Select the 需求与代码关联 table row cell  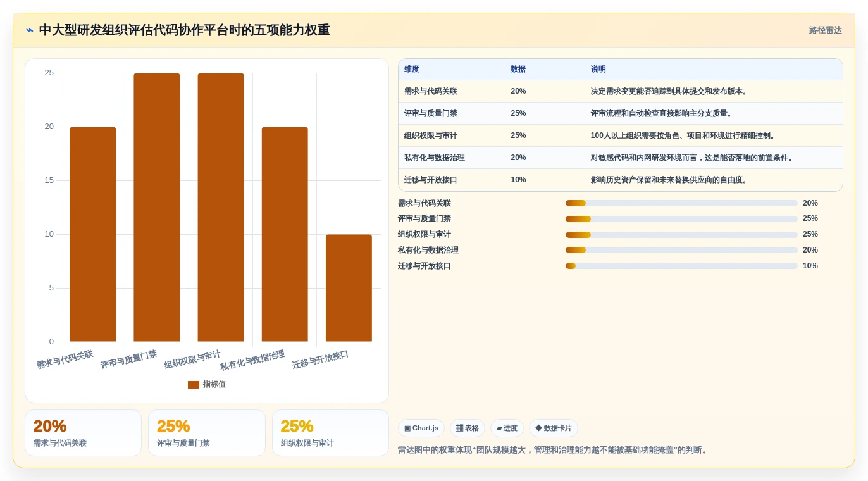click(x=431, y=91)
